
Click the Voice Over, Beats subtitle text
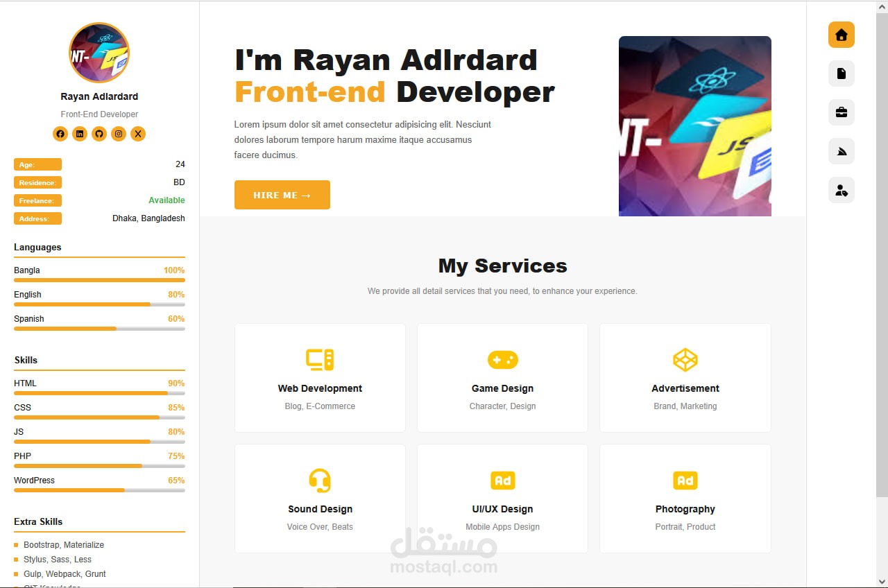pyautogui.click(x=320, y=527)
